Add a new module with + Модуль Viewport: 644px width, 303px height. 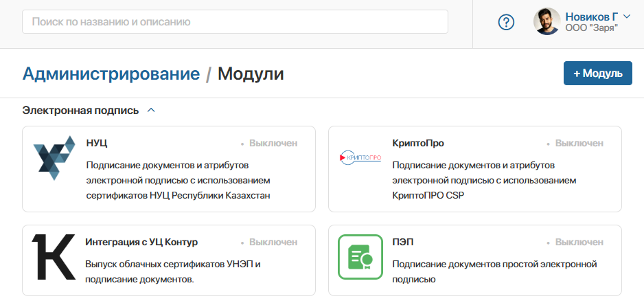tap(597, 74)
